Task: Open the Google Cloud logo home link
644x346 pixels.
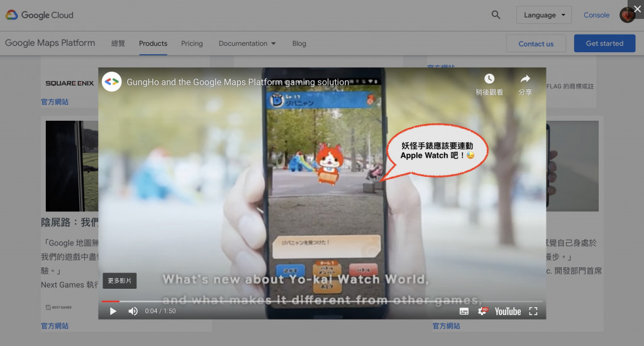Action: [x=40, y=15]
